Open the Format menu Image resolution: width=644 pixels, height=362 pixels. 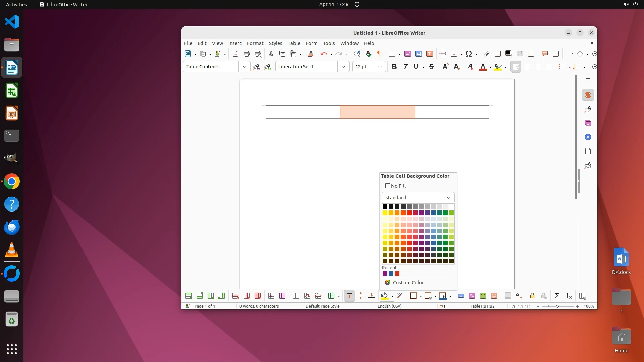(255, 43)
